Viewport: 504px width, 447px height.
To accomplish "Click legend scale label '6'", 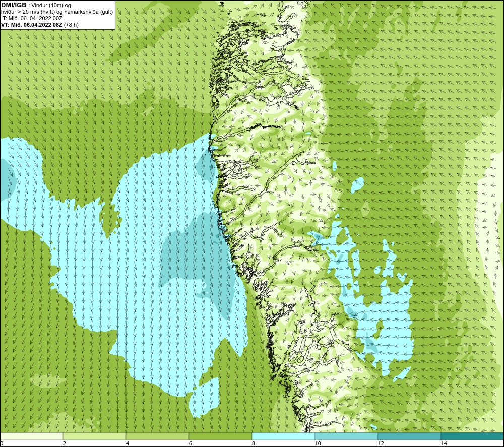I will coord(191,444).
